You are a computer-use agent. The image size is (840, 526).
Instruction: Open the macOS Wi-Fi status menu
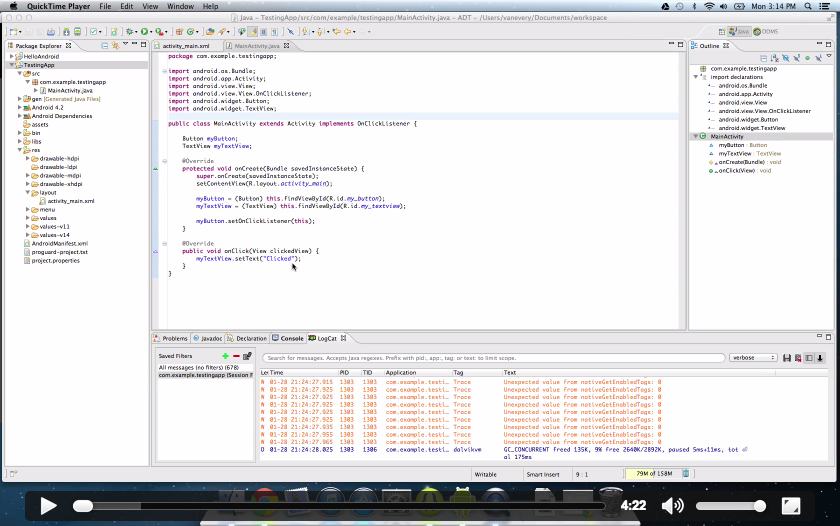pyautogui.click(x=709, y=6)
